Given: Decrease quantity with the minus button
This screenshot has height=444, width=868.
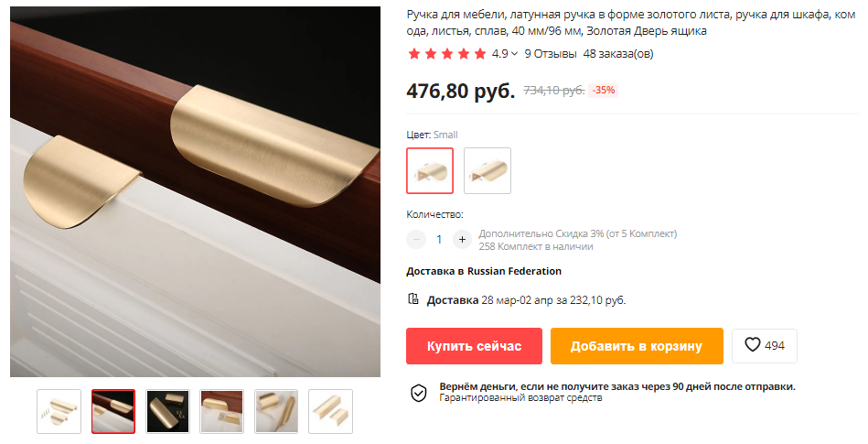Looking at the screenshot, I should (x=416, y=240).
